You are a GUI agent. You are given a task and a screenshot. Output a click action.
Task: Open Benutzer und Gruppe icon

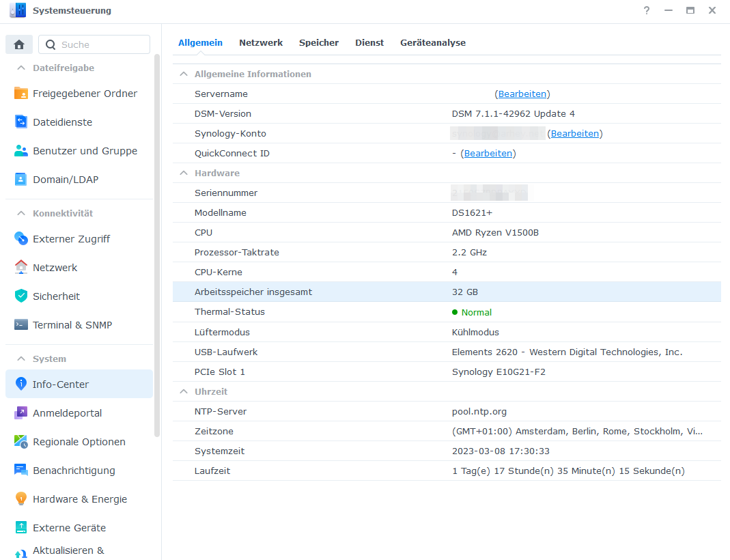click(21, 151)
